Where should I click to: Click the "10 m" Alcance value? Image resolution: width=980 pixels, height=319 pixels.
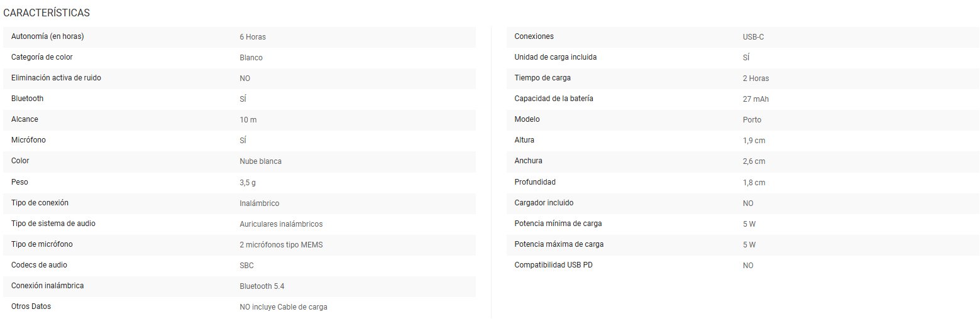tap(248, 120)
